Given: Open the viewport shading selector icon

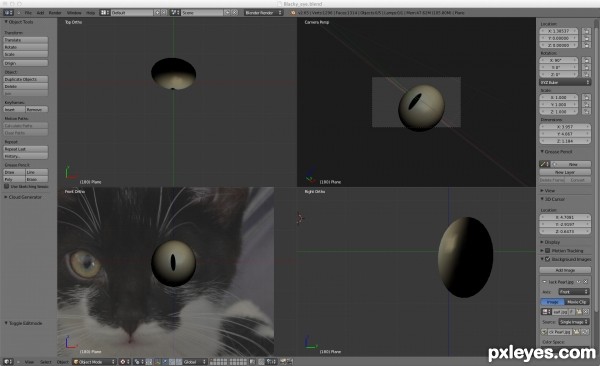Looking at the screenshot, I should (x=124, y=362).
